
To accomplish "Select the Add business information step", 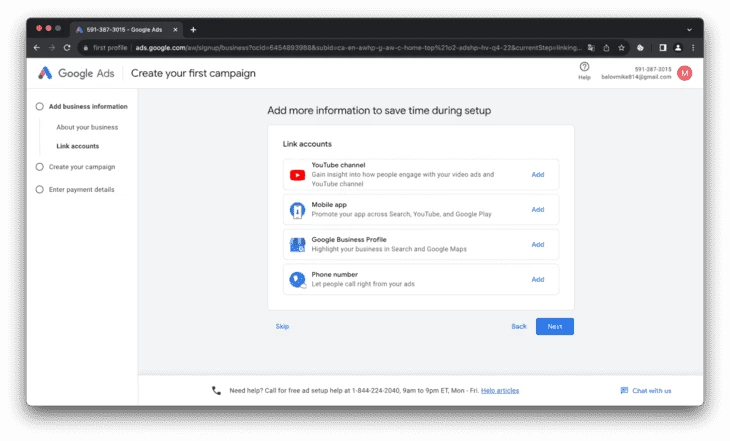I will point(82,106).
